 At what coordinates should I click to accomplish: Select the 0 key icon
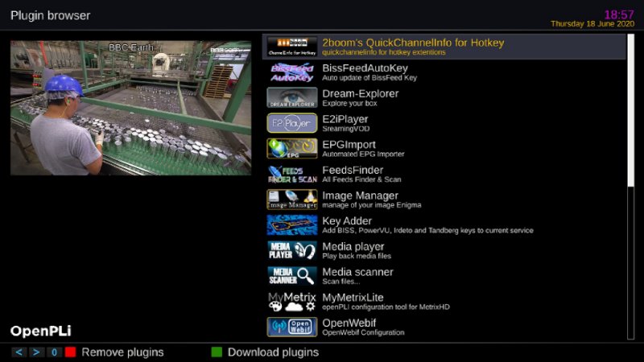click(54, 352)
